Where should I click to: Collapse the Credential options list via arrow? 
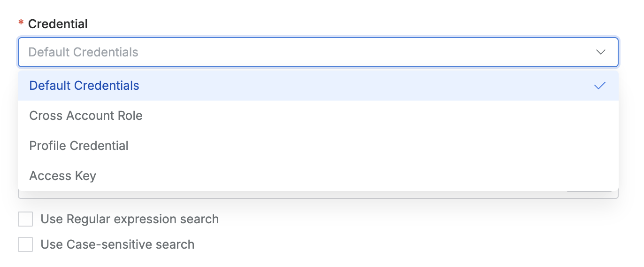point(600,52)
